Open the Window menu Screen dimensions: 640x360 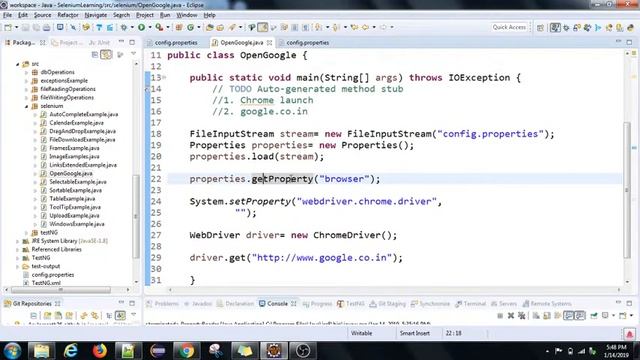coord(187,15)
